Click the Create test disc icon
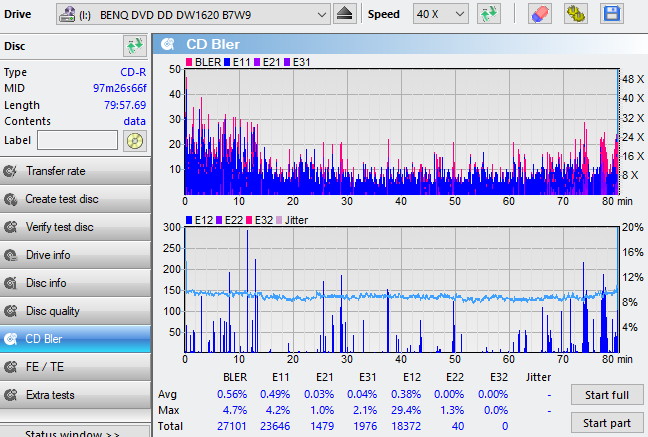 [10, 199]
